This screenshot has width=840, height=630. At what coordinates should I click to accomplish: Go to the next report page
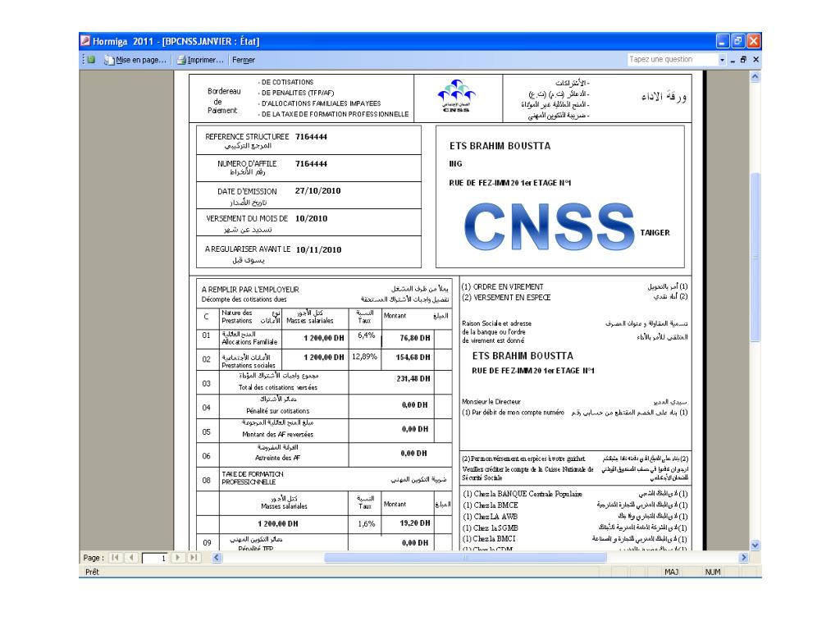[x=178, y=558]
